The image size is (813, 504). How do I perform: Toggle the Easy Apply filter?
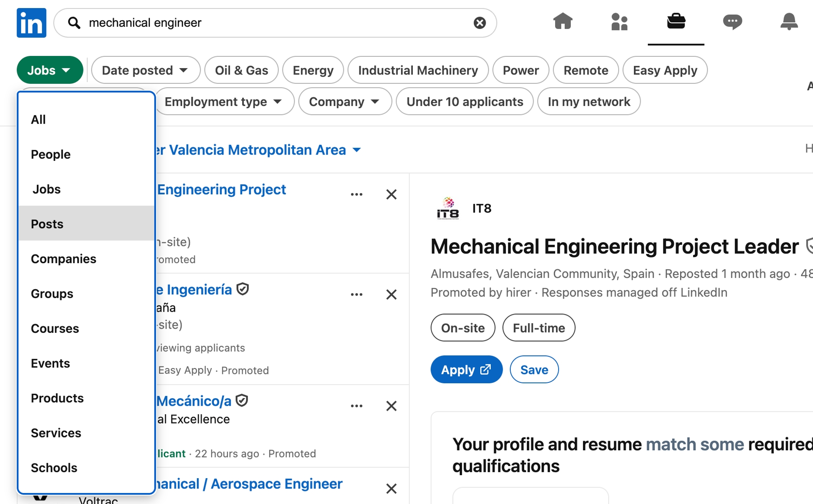point(665,70)
